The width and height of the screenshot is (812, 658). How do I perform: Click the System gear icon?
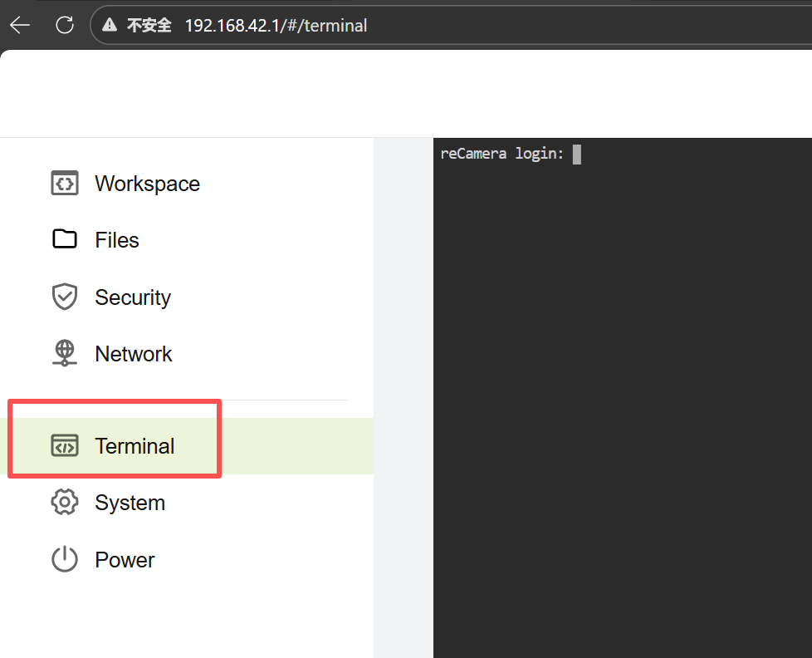pos(65,503)
